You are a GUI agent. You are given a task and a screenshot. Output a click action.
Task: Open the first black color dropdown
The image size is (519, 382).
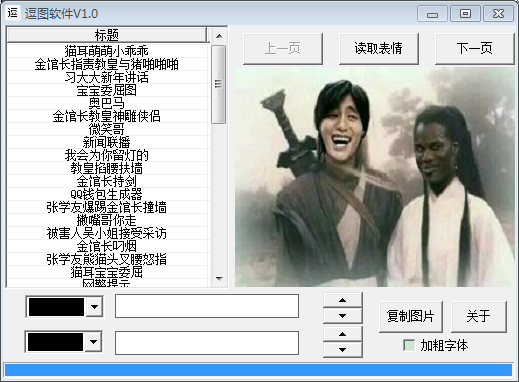[94, 307]
